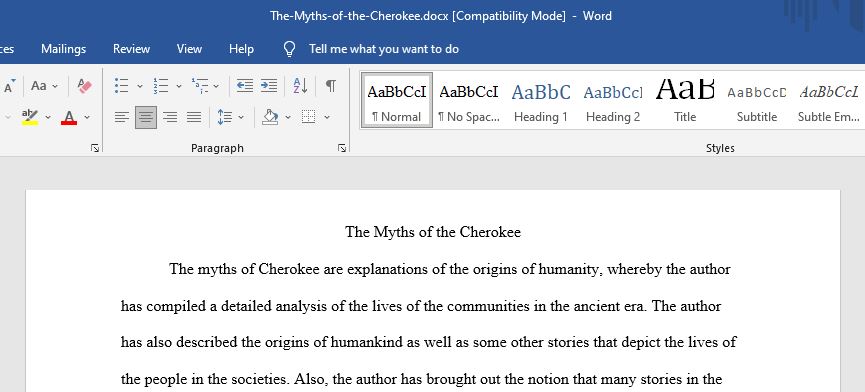Open Font dialog launcher
The height and width of the screenshot is (392, 865).
point(95,148)
